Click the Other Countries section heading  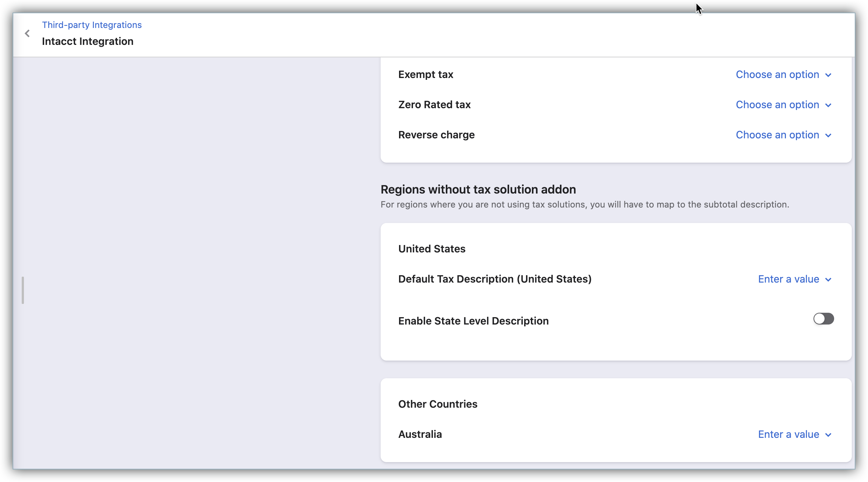coord(438,404)
